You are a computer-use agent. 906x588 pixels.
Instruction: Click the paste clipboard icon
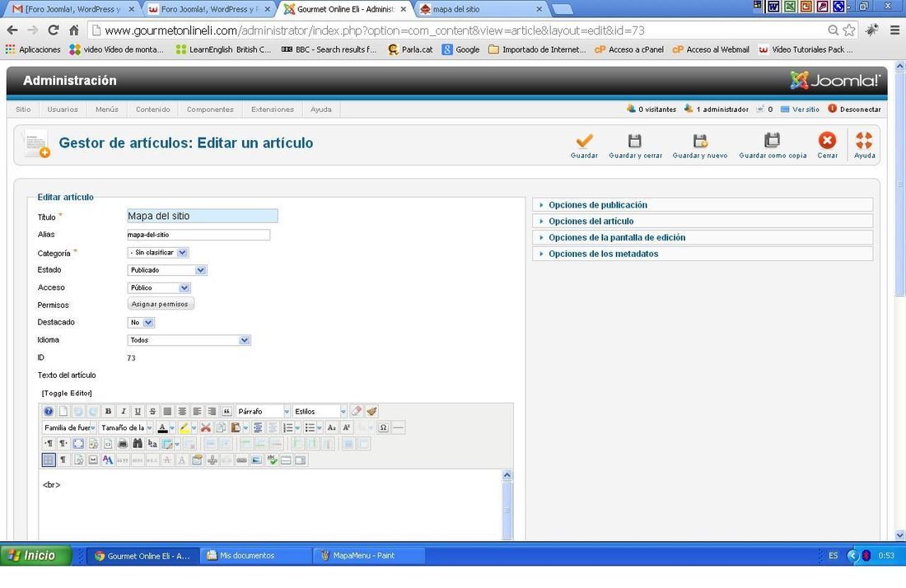[236, 427]
